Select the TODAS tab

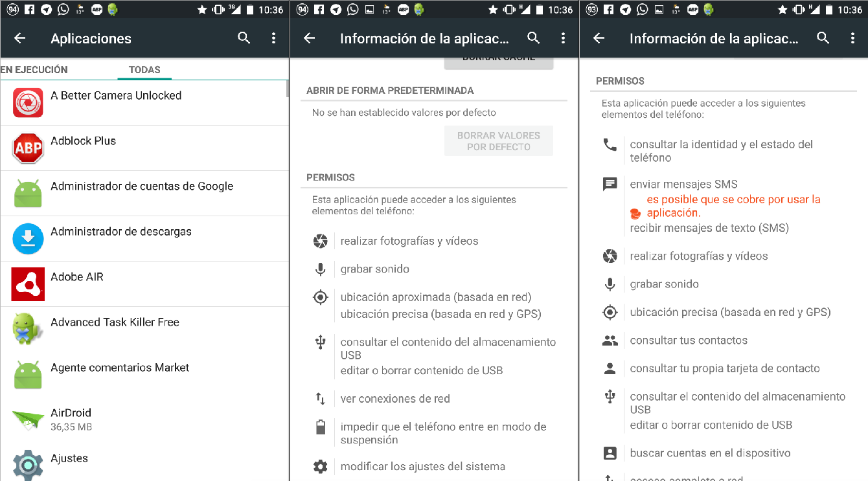[x=144, y=69]
